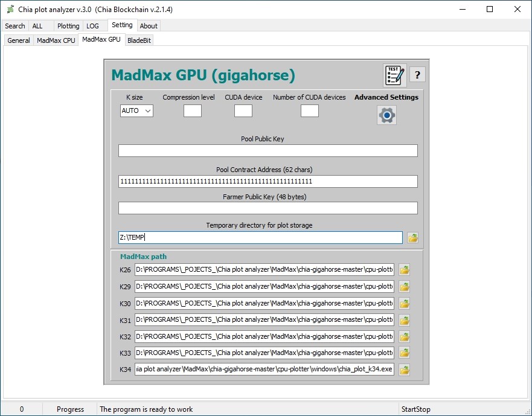Click the MadMax GPU (gigahorse) heading
532x416 pixels.
click(204, 75)
